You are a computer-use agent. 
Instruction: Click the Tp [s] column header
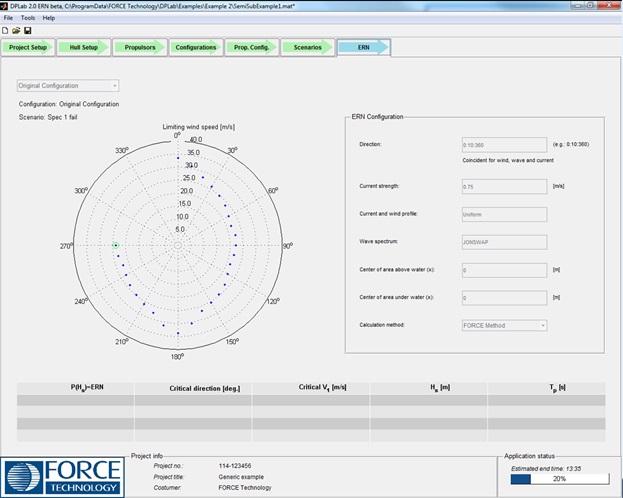(x=547, y=388)
